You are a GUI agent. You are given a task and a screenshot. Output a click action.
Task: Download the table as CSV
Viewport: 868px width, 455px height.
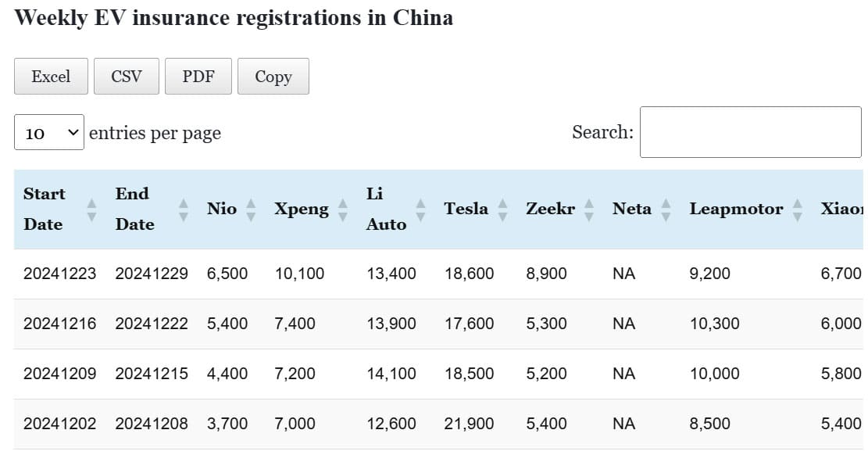[127, 77]
